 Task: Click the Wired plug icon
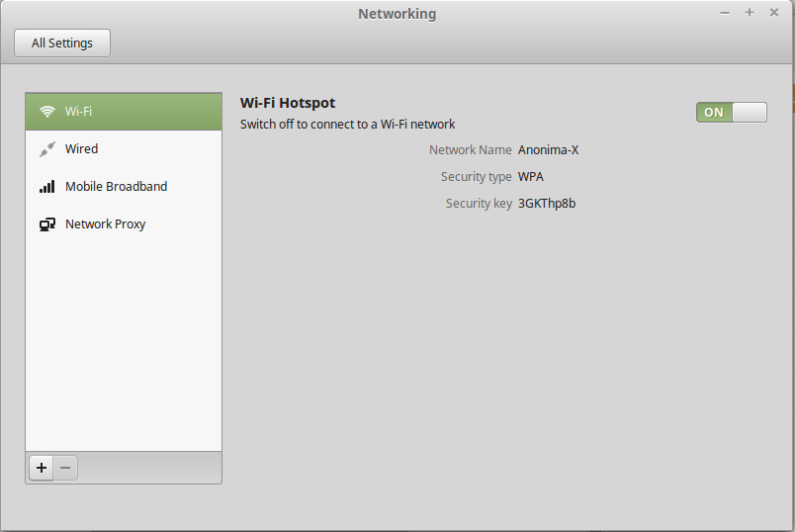(x=46, y=149)
